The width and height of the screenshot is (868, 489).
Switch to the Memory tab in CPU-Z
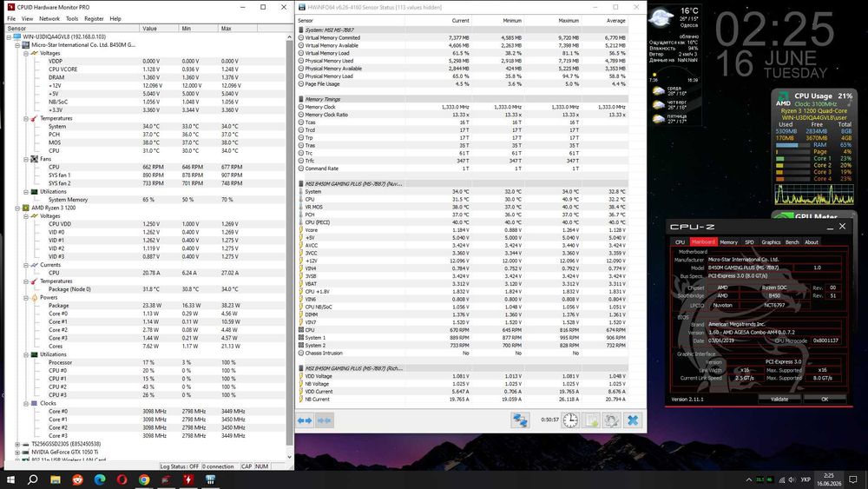pyautogui.click(x=728, y=242)
